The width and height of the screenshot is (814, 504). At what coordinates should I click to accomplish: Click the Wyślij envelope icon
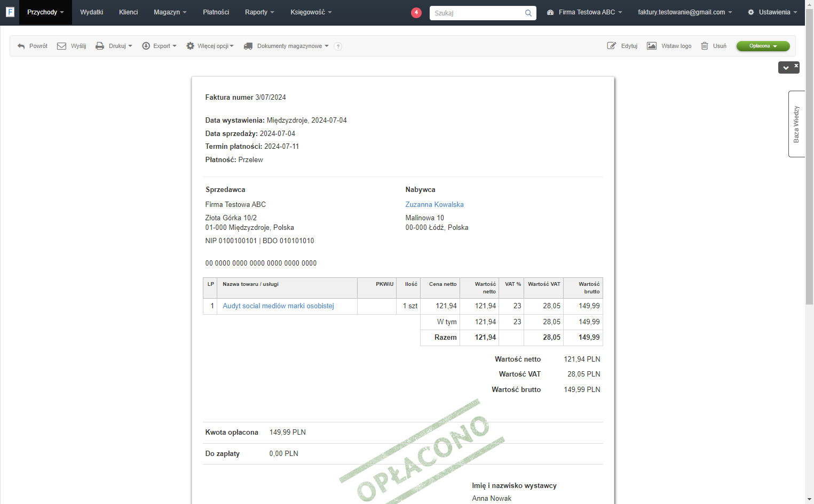point(61,46)
